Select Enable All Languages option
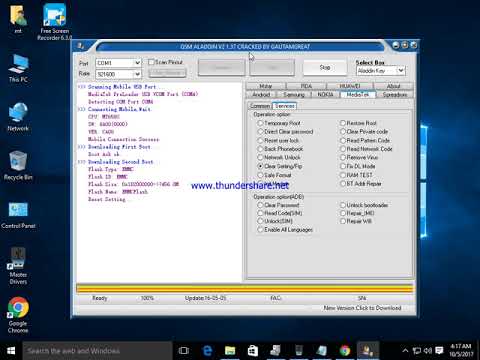Viewport: 480px width, 360px height. click(x=260, y=229)
